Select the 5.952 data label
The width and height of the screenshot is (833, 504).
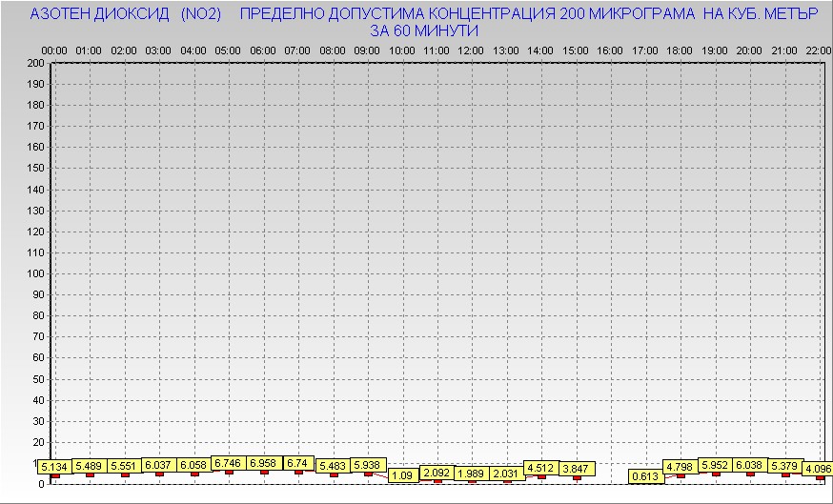point(716,465)
